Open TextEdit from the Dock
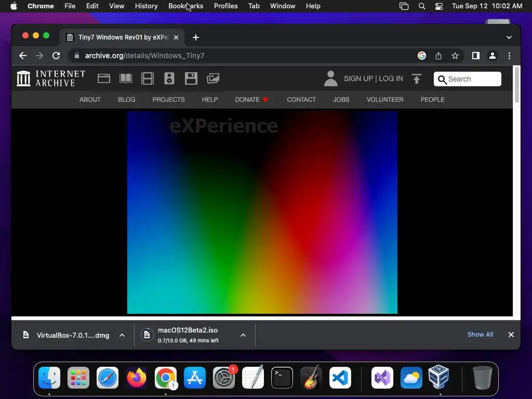Screen dimensions: 532x399 tap(253, 378)
